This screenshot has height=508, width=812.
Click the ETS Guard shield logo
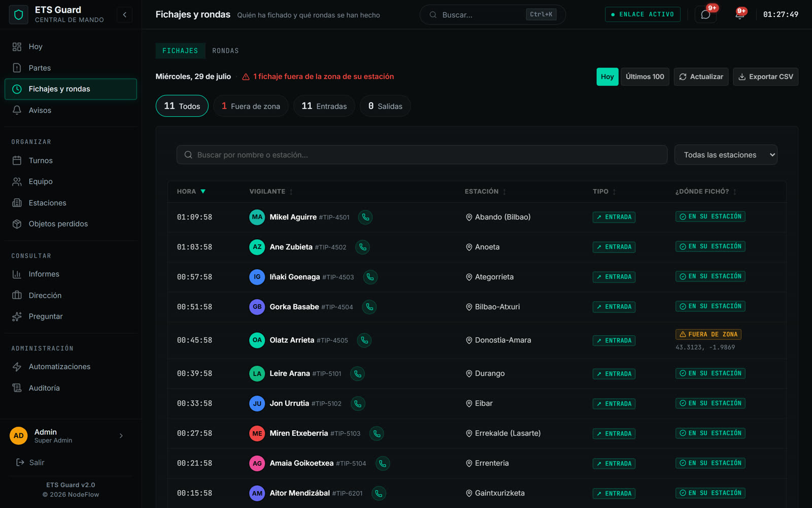(x=19, y=15)
